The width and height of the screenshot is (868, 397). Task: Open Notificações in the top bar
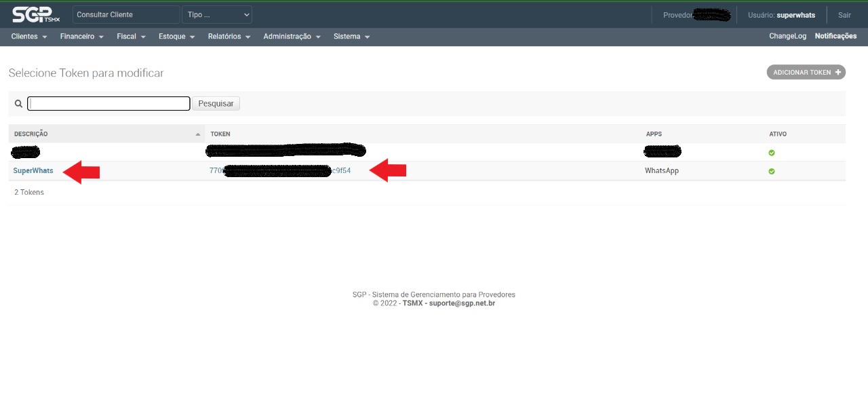(835, 37)
